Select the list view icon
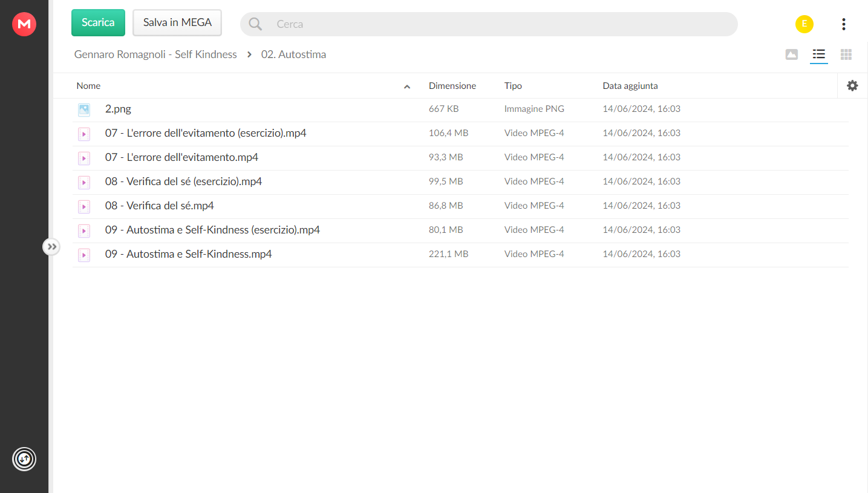 [818, 54]
